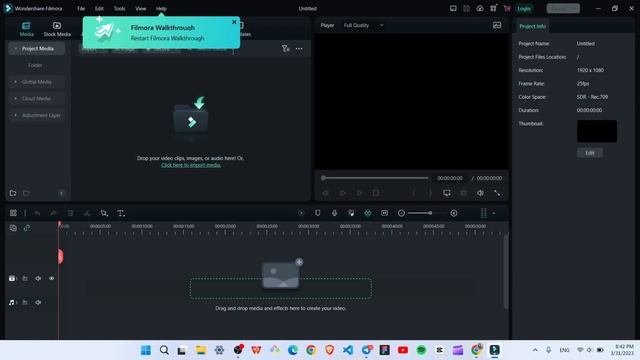Enter fullscreen preview
Screen dimensions: 640x360
pyautogui.click(x=497, y=193)
